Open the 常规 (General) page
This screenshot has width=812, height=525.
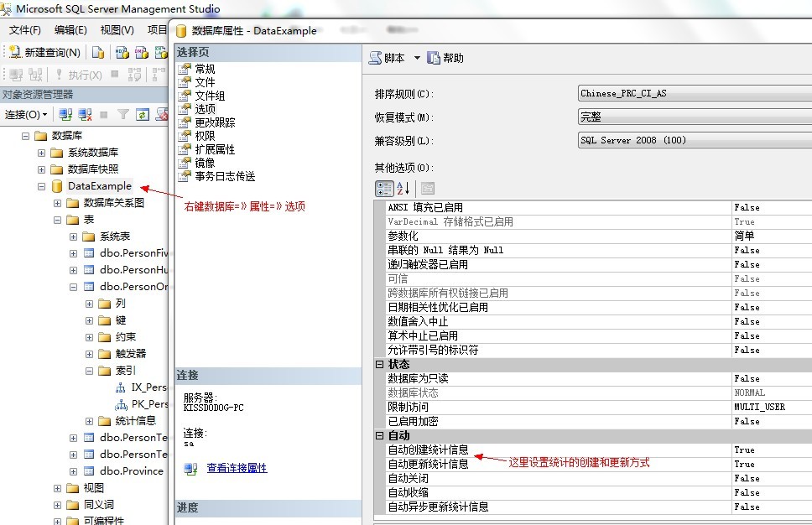click(205, 69)
